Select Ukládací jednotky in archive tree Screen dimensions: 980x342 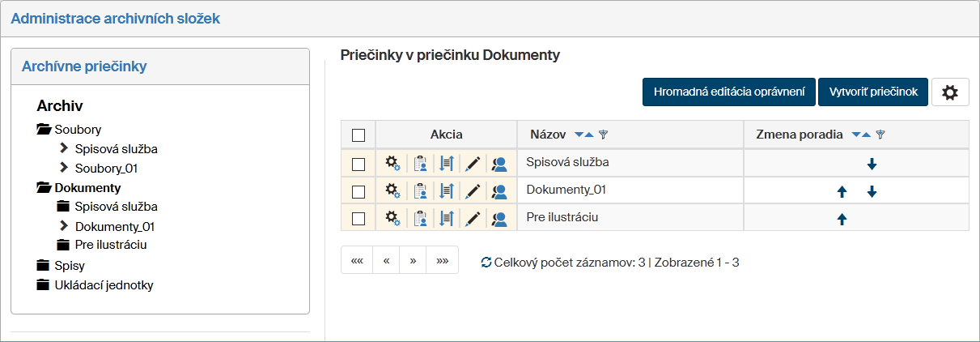coord(104,285)
